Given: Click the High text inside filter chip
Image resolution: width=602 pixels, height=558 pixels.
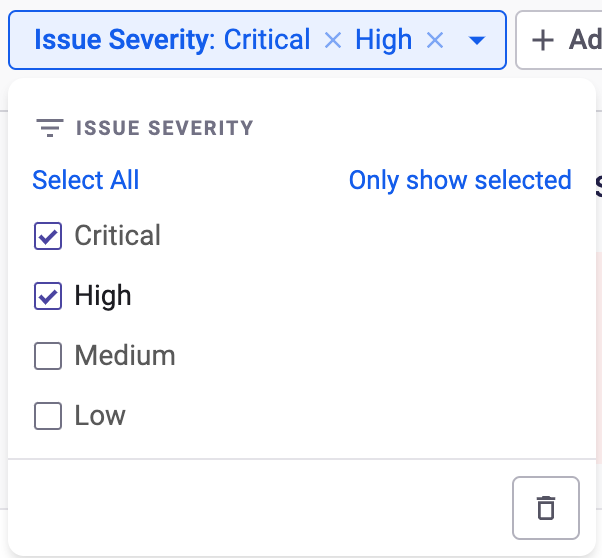Looking at the screenshot, I should (384, 40).
